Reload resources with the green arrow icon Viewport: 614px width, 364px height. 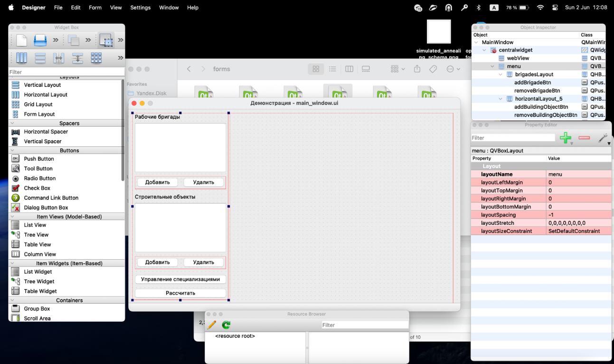(226, 325)
